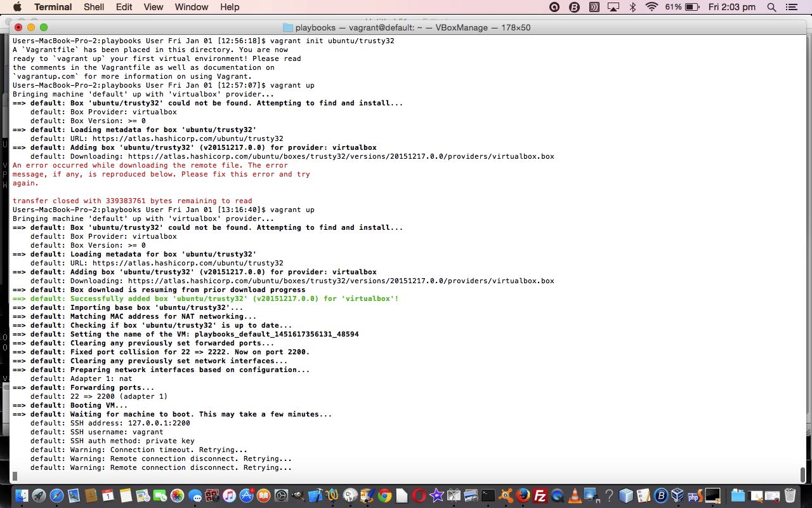
Task: Open QuickTime Player in Dock
Action: (558, 495)
